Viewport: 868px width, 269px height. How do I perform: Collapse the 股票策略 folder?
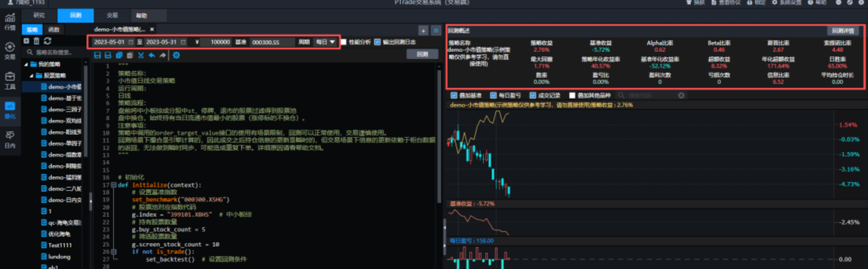pos(31,75)
